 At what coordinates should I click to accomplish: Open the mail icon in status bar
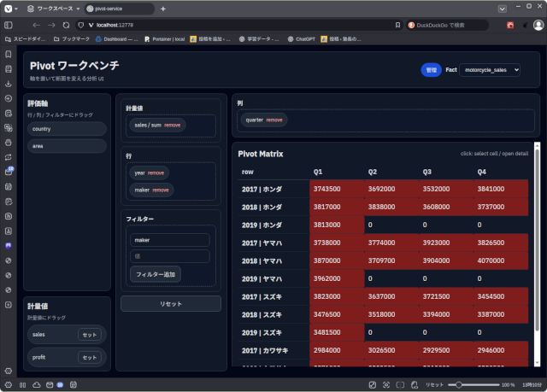coord(49,385)
